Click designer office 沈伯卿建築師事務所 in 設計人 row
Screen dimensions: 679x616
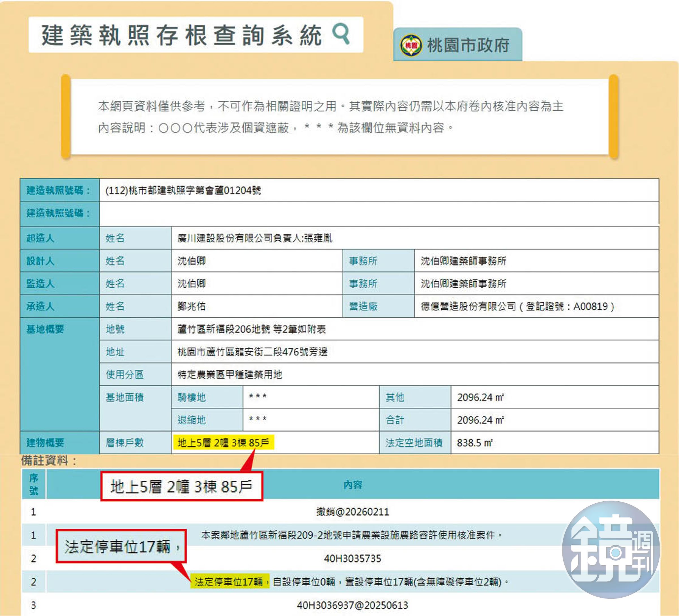463,261
